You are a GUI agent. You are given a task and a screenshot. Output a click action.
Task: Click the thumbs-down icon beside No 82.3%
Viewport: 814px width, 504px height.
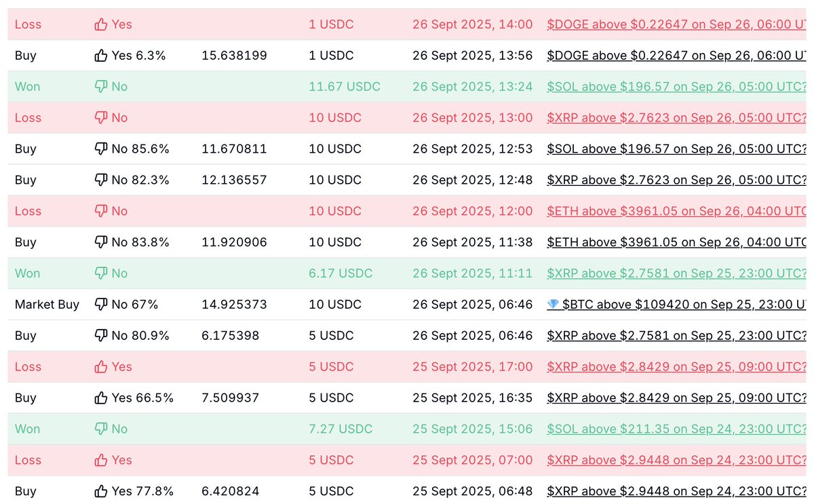point(101,180)
